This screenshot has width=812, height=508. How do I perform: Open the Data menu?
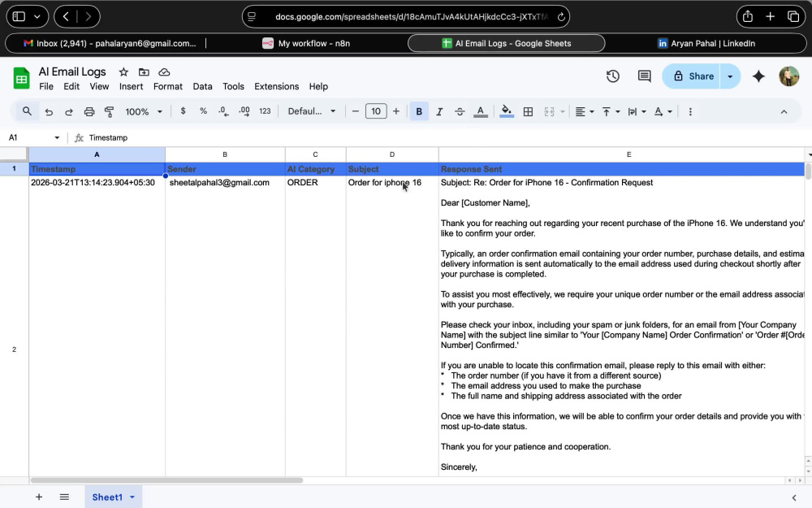[202, 87]
